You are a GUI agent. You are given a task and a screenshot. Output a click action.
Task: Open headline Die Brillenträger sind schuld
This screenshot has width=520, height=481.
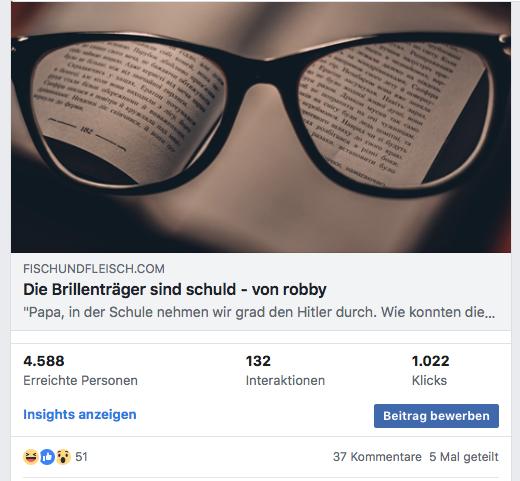tap(175, 289)
